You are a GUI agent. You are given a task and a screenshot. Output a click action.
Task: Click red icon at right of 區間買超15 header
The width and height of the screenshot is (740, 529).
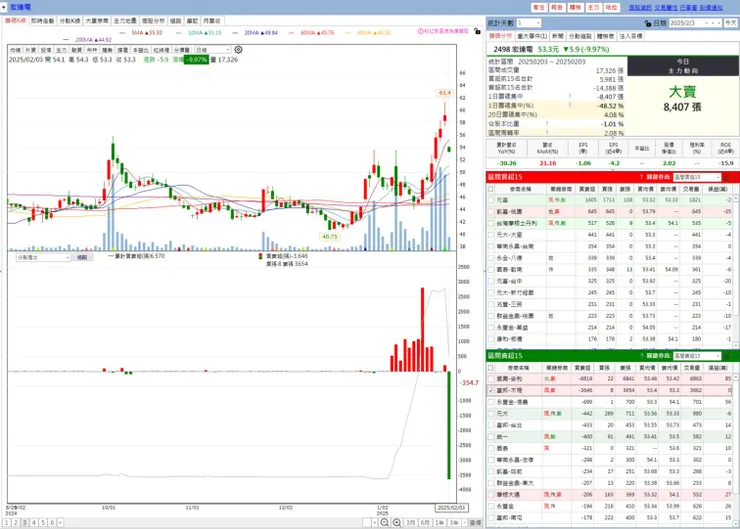click(x=727, y=177)
